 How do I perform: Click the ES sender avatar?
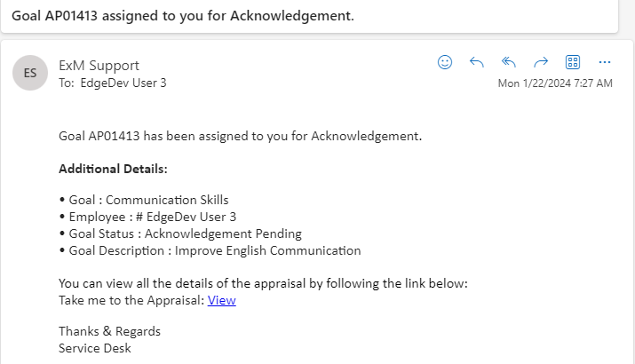30,73
